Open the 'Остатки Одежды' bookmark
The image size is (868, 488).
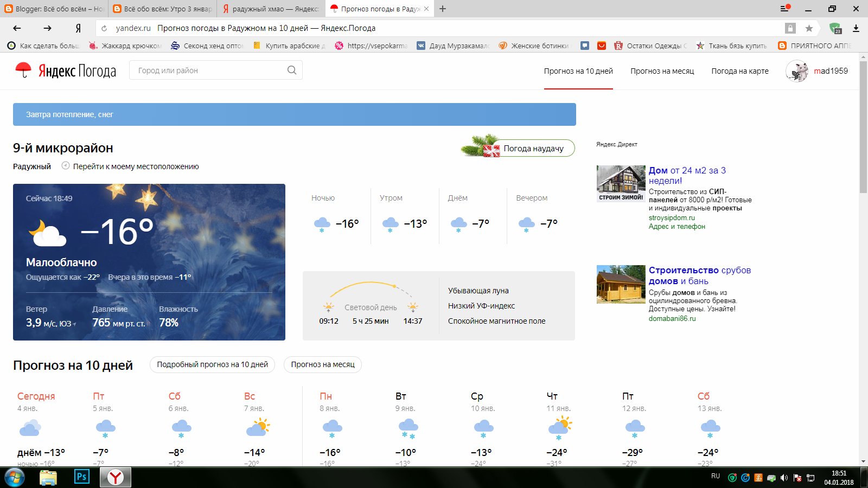(x=650, y=46)
